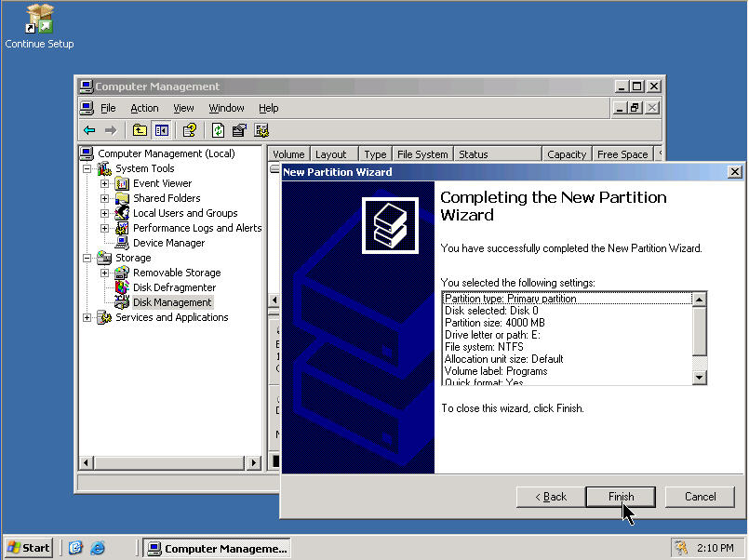Open the File menu
The image size is (749, 560).
(x=108, y=108)
